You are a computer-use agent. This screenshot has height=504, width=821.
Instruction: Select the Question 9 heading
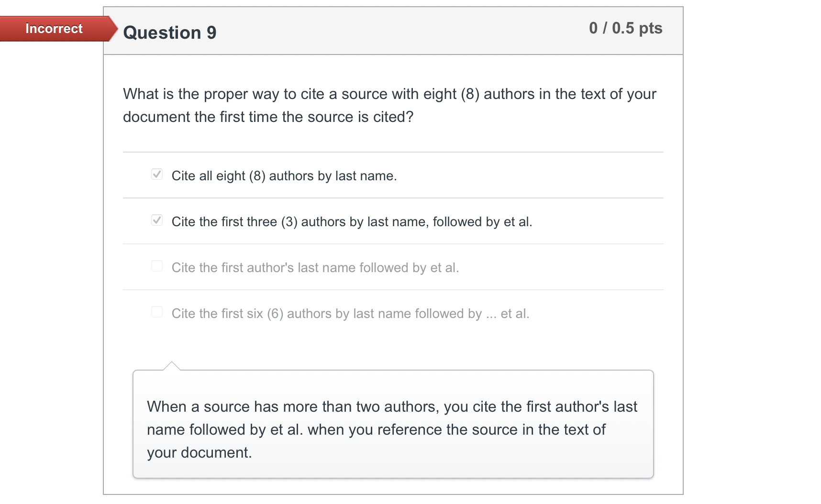point(170,33)
